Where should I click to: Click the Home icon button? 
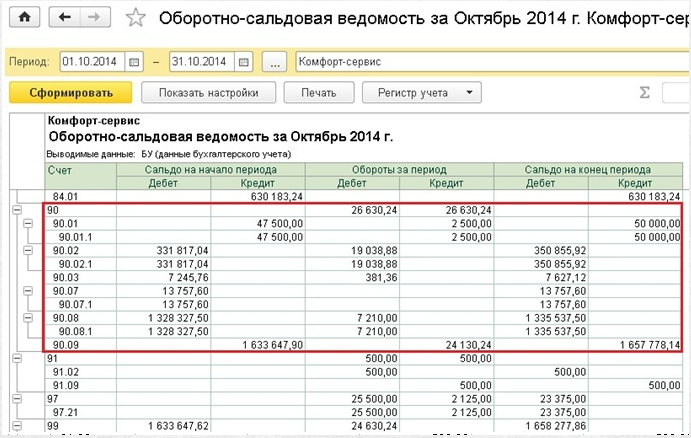25,18
